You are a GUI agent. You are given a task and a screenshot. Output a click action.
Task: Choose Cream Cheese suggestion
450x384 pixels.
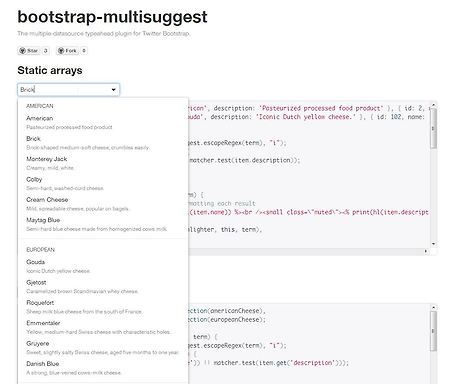(x=103, y=204)
